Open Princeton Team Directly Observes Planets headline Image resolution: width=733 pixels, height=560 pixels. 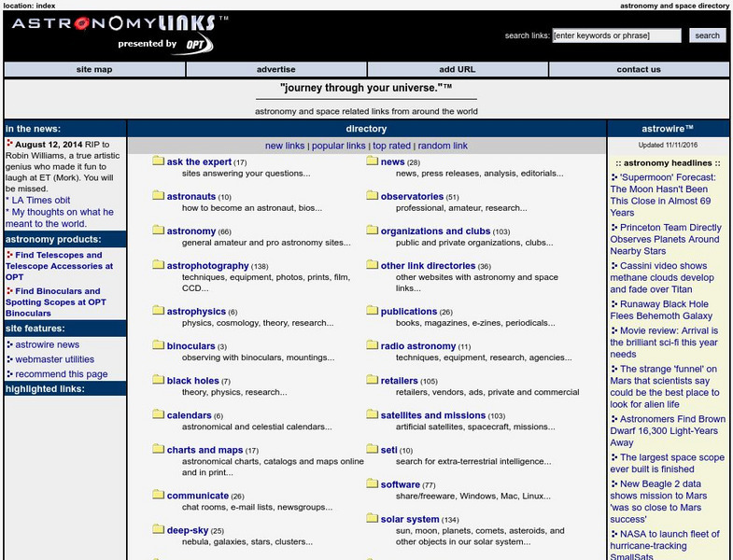[666, 239]
